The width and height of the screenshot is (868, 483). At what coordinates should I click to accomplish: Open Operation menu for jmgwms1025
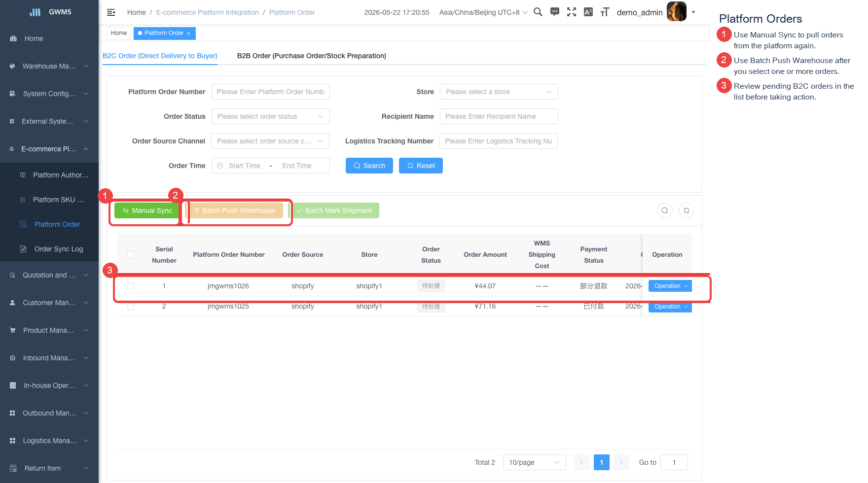(x=670, y=307)
